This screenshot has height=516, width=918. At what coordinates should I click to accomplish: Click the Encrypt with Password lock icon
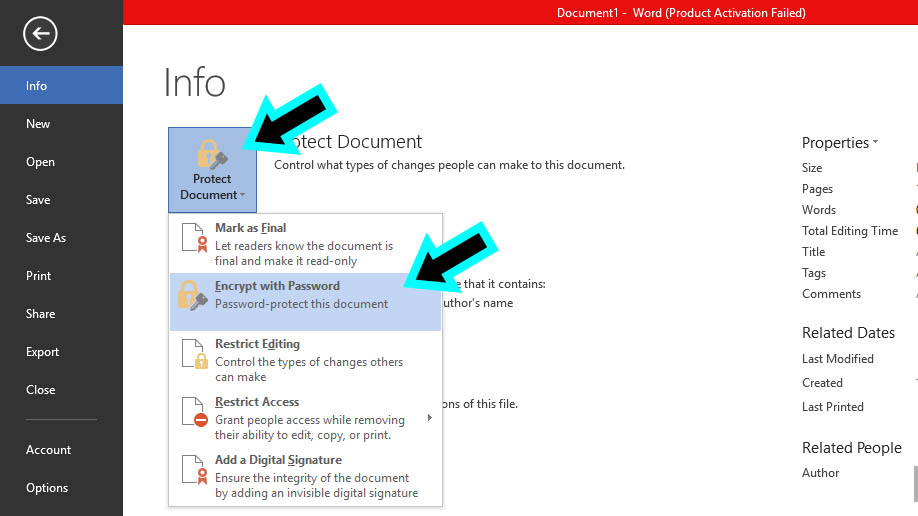(192, 296)
